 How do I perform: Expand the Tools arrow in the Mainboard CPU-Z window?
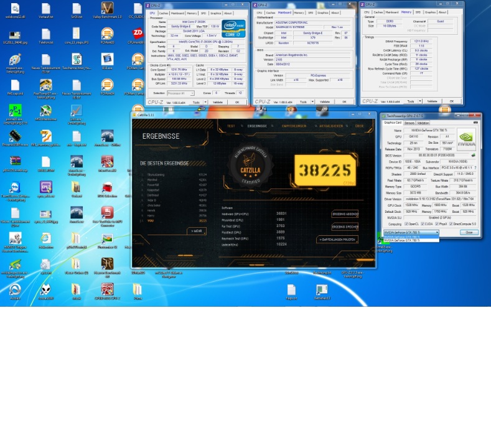pyautogui.click(x=312, y=102)
